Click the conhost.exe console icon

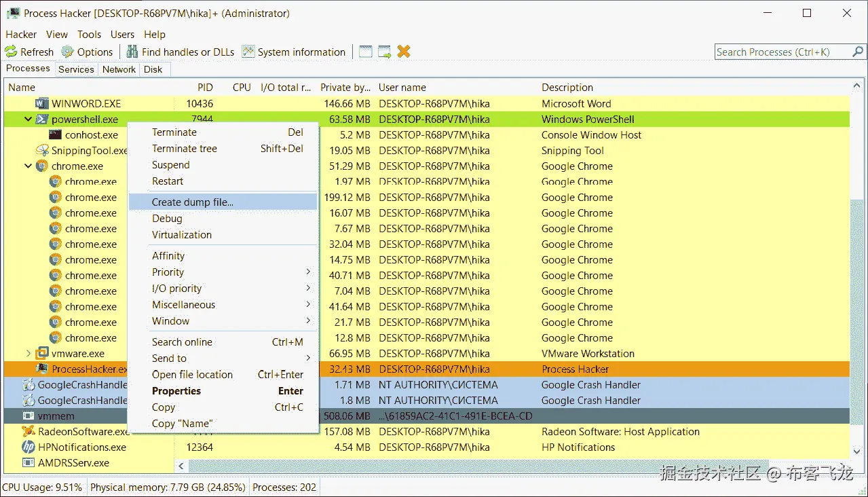[55, 135]
